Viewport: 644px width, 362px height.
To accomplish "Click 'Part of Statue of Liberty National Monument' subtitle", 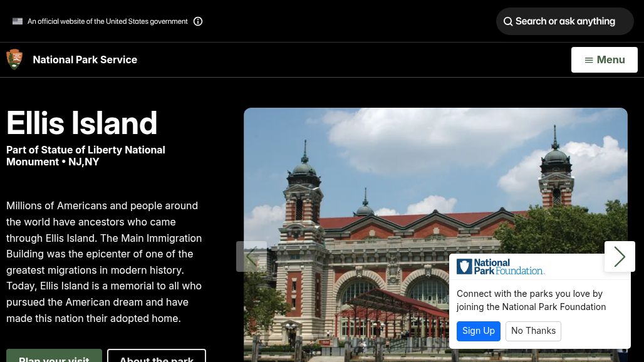I will click(x=85, y=156).
